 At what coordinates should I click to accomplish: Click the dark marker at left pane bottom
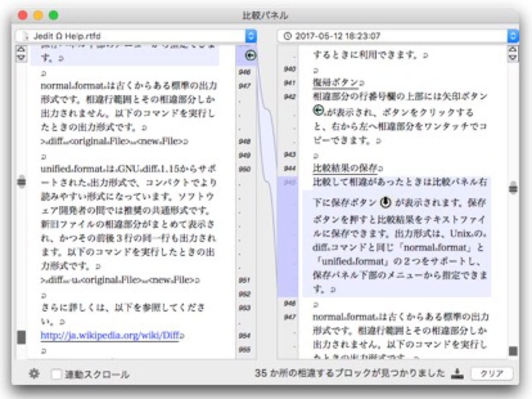(x=21, y=337)
